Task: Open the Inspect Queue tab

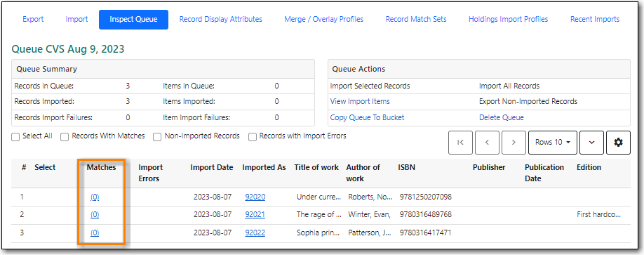Action: tap(133, 20)
